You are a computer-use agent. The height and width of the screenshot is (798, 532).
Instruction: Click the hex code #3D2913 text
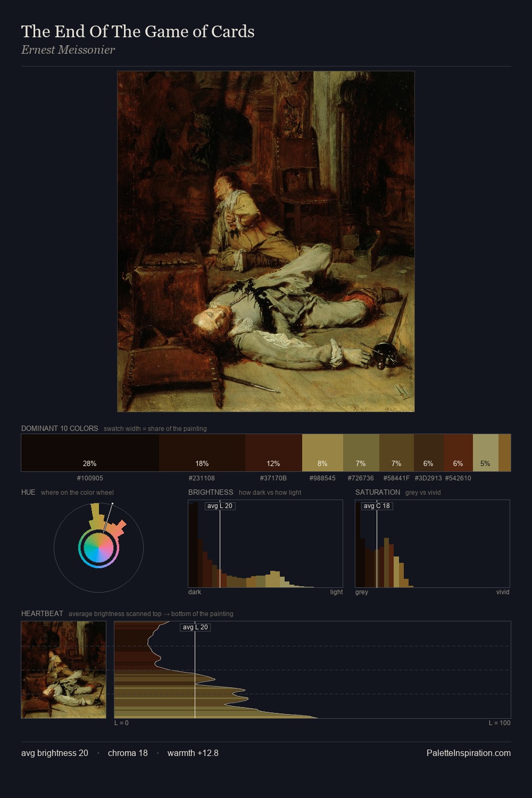[x=428, y=478]
